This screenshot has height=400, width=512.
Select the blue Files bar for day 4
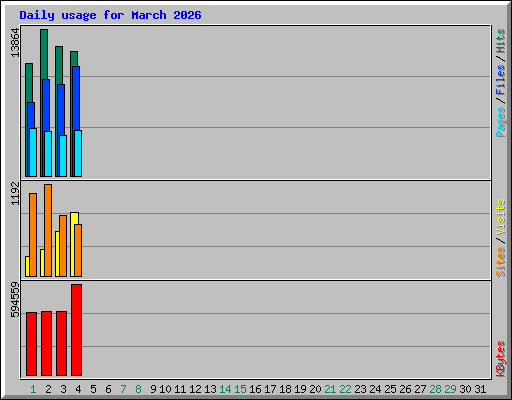[76, 98]
